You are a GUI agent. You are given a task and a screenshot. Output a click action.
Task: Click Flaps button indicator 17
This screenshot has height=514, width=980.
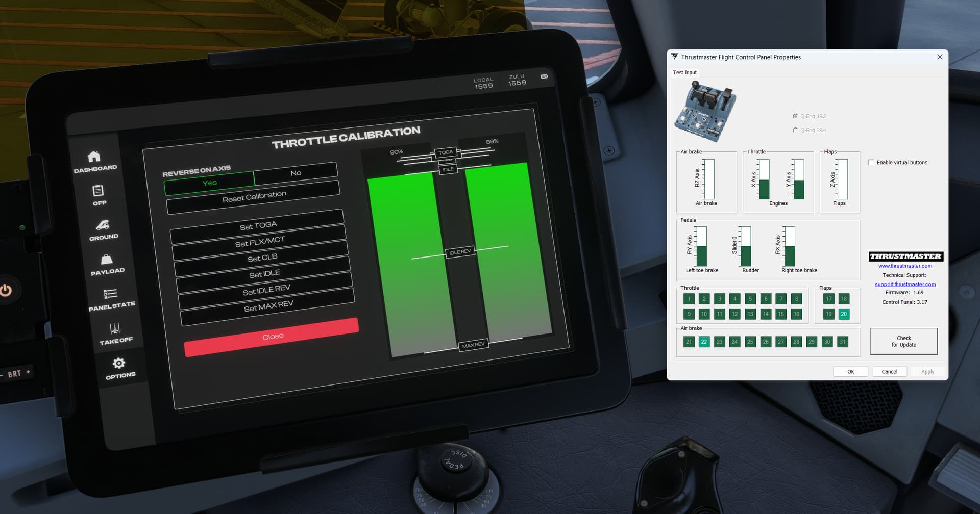[x=828, y=299]
